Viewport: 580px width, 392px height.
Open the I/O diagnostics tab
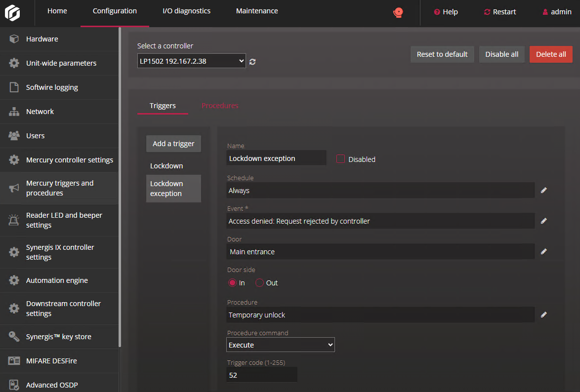click(x=186, y=11)
